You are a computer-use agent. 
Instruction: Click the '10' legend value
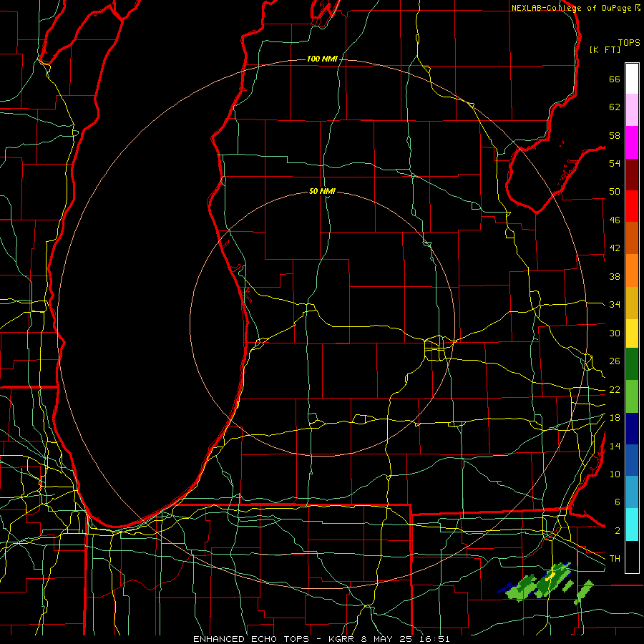click(615, 474)
